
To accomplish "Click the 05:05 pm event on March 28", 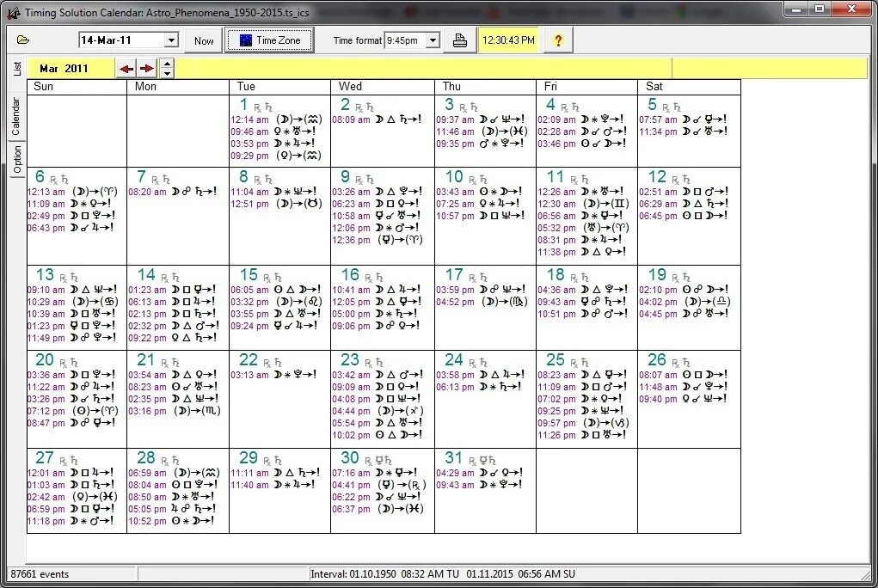I will coord(173,508).
